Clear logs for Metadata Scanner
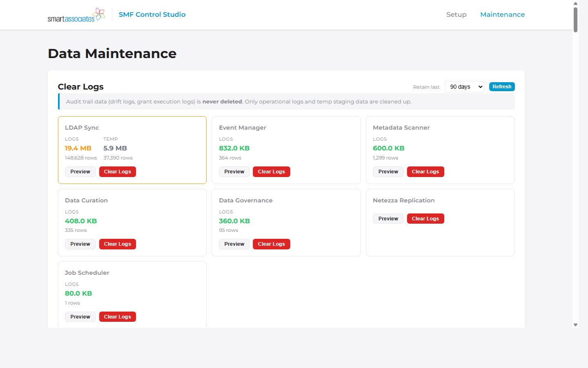Image resolution: width=588 pixels, height=368 pixels. 425,172
